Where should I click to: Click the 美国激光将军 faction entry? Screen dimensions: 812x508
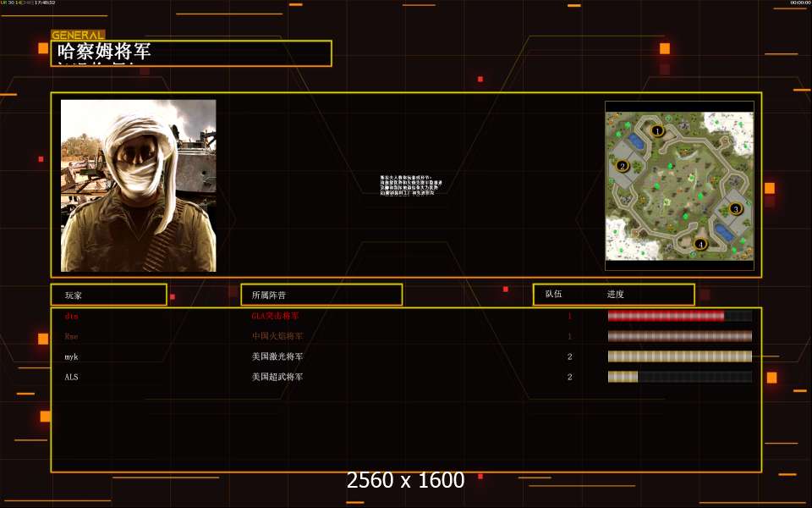coord(277,356)
